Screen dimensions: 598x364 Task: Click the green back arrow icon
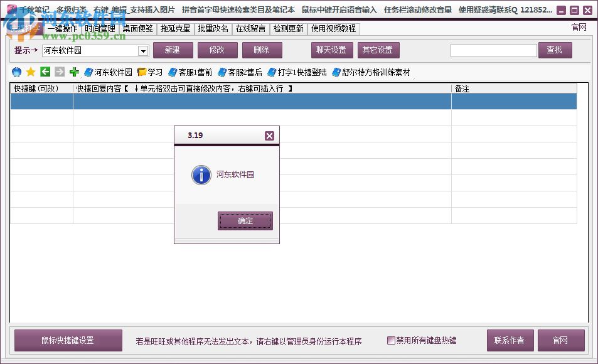pos(44,72)
